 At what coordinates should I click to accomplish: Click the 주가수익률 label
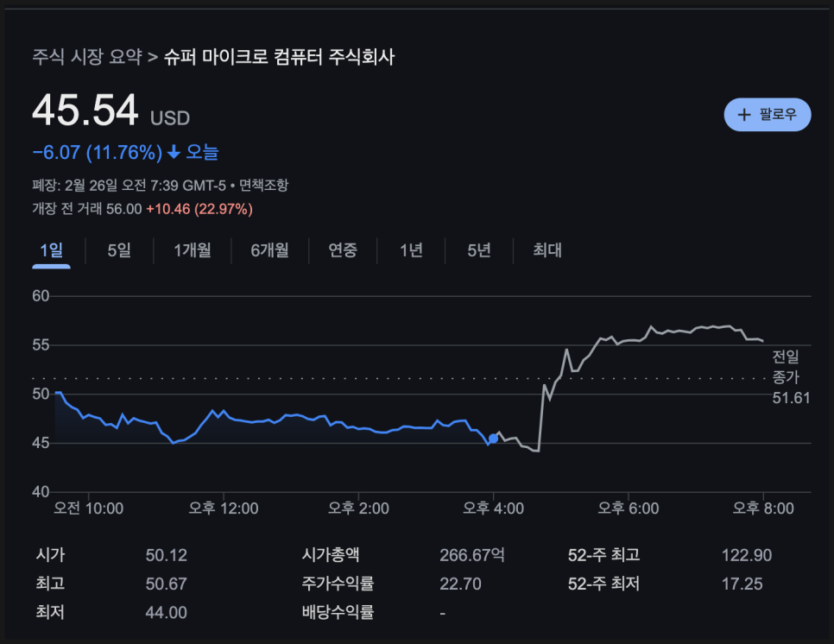point(338,584)
